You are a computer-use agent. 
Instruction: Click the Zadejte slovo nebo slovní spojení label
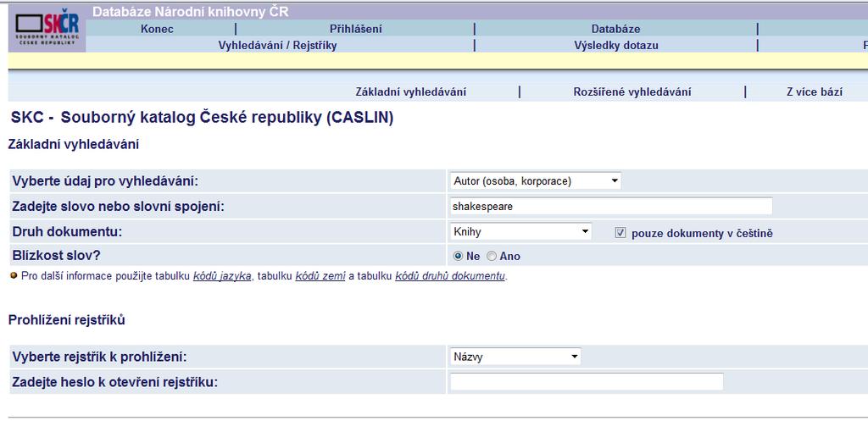(x=118, y=207)
